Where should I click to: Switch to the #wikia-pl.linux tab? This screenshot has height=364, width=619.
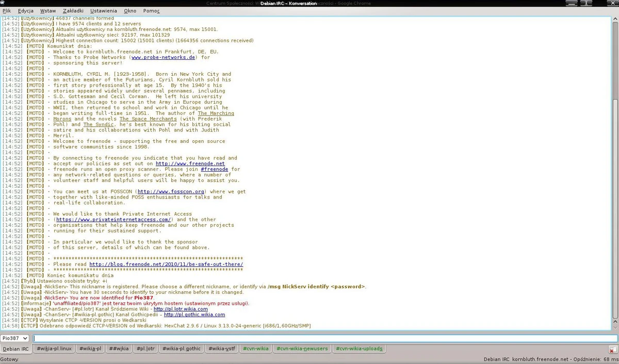pyautogui.click(x=53, y=349)
